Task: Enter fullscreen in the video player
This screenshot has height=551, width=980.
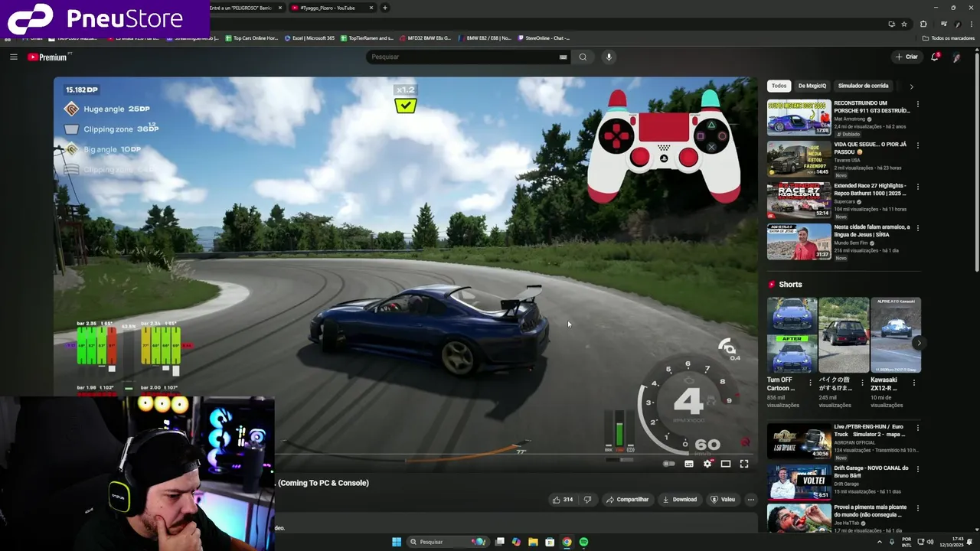Action: (744, 464)
